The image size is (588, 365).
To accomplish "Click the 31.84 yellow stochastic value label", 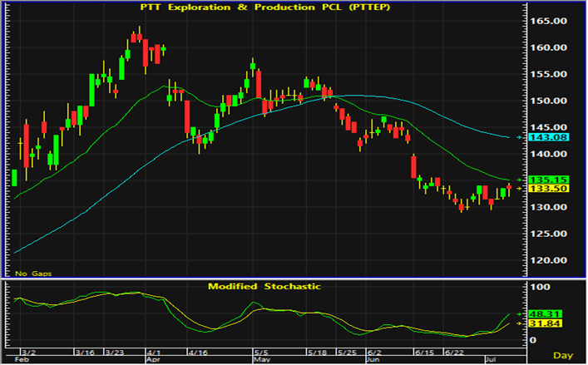I will [x=545, y=323].
